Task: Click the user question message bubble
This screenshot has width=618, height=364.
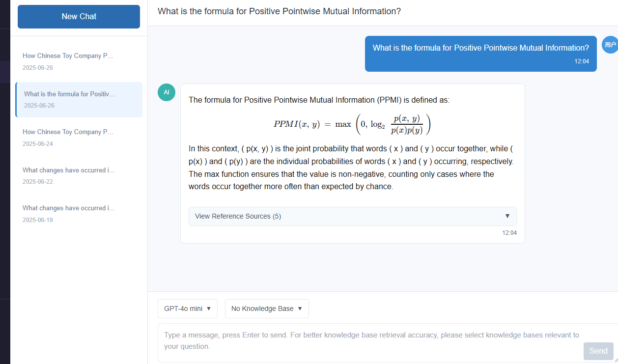Action: 480,54
